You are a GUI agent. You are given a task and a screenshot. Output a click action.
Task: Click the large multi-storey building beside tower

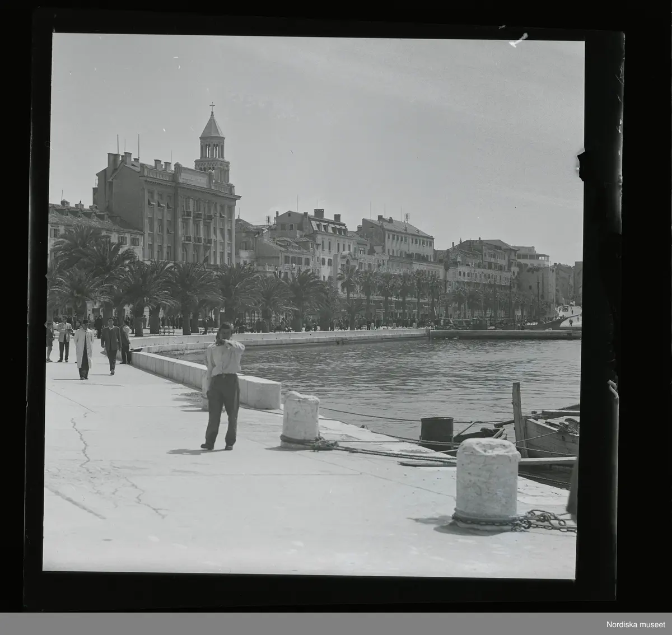(168, 213)
